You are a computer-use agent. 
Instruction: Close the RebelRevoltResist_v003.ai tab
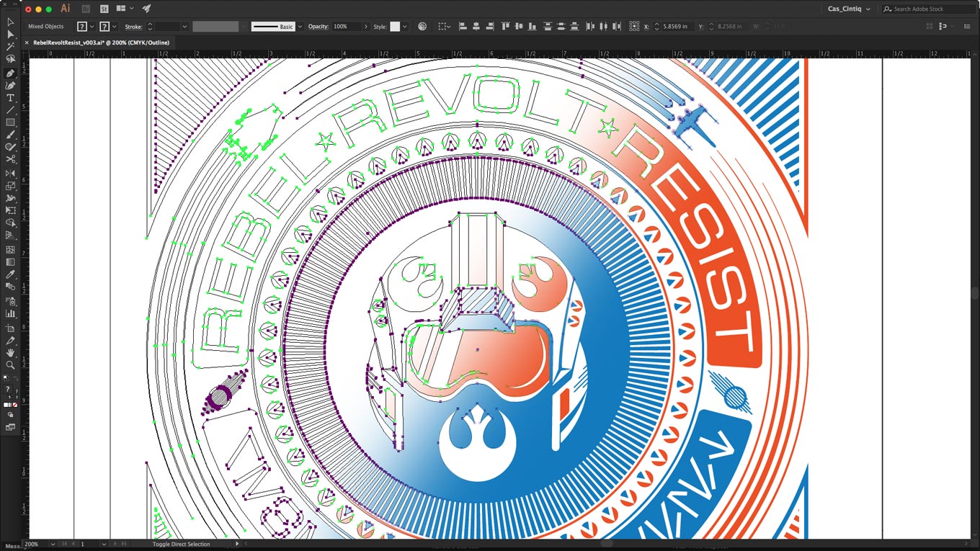[x=27, y=42]
